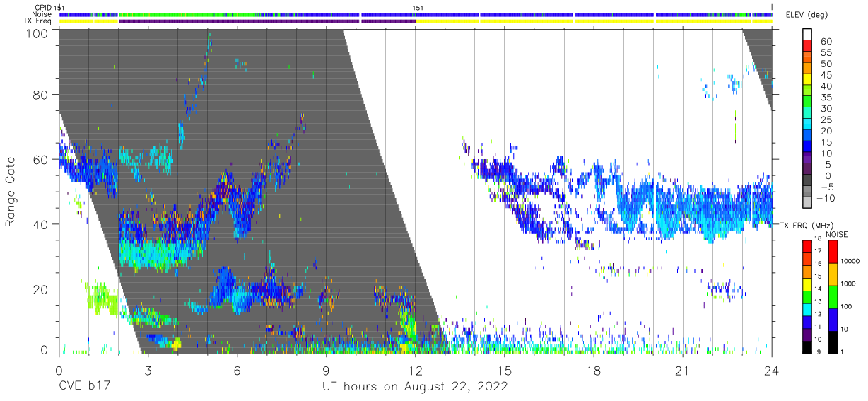
Task: Select dark gray ELEV segment between -5 and 0
Action: [808, 181]
